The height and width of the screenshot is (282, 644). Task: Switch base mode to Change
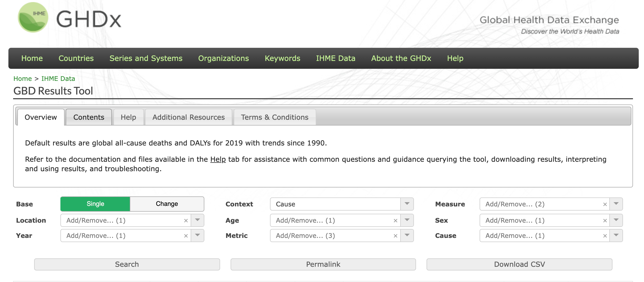pyautogui.click(x=167, y=204)
